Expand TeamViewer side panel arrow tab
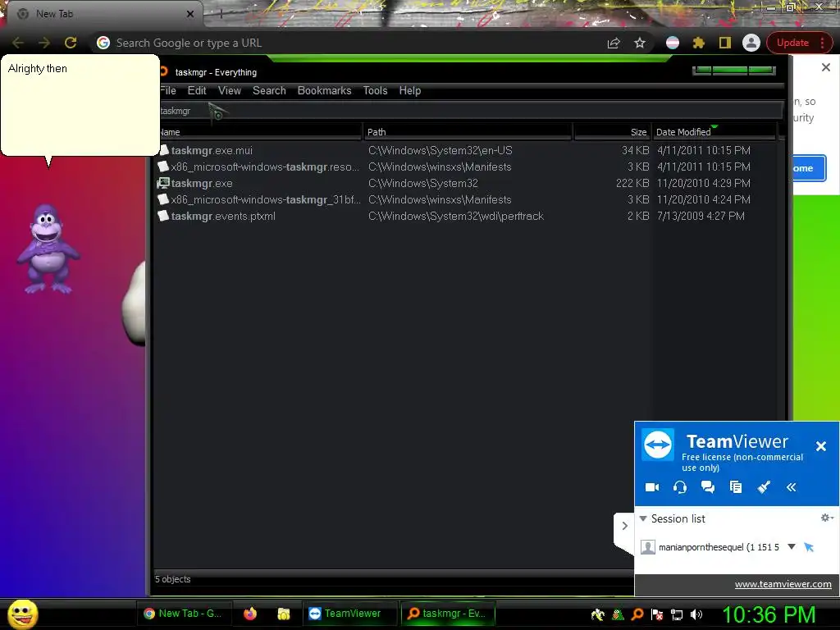Screen dimensions: 840x630 pos(624,526)
